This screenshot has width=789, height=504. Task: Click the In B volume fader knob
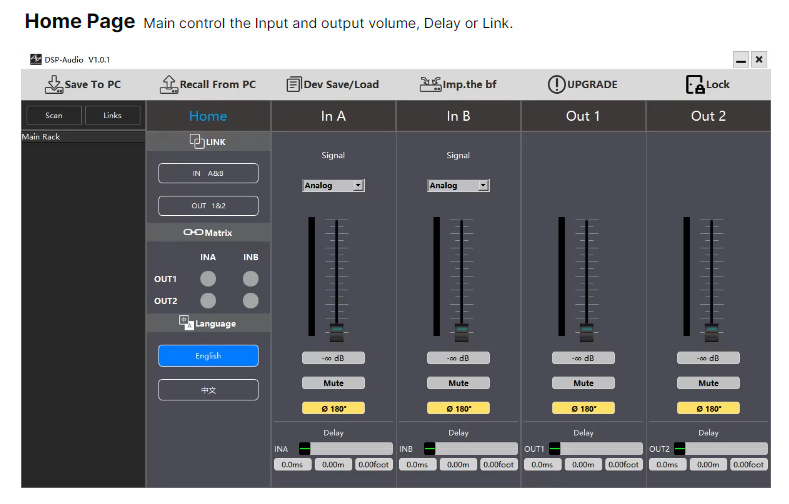point(461,332)
